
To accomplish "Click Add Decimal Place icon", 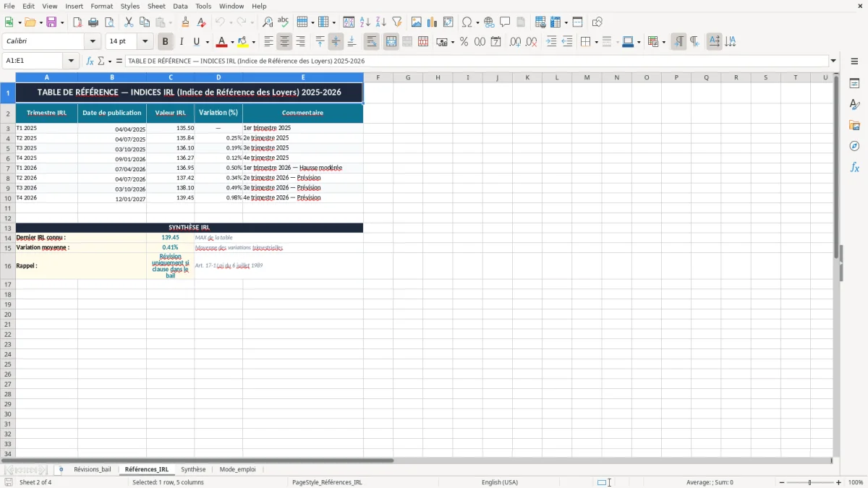I will (515, 42).
